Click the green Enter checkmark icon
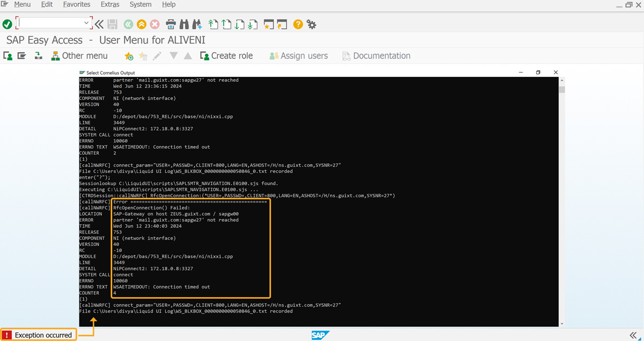Screen dimensions: 644x341 pos(7,24)
